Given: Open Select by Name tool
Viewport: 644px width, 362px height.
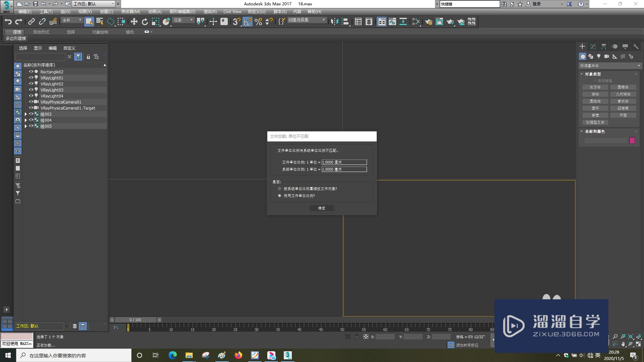Looking at the screenshot, I should pos(100,22).
